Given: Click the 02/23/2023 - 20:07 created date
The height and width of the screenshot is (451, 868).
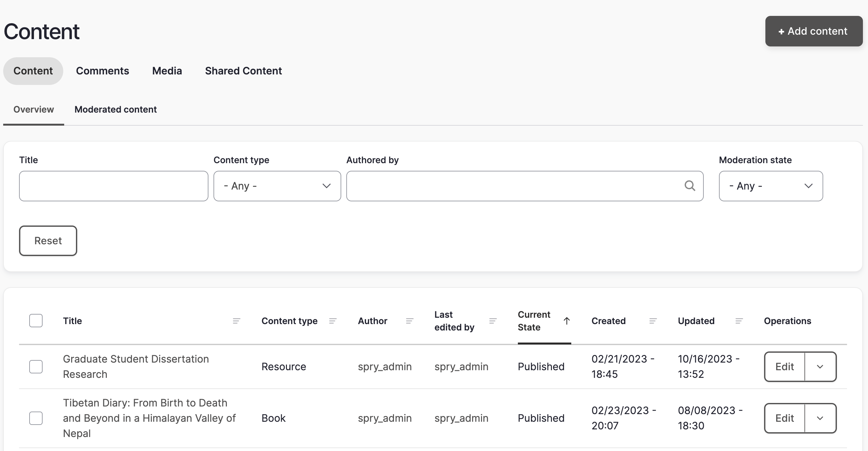Looking at the screenshot, I should 624,418.
